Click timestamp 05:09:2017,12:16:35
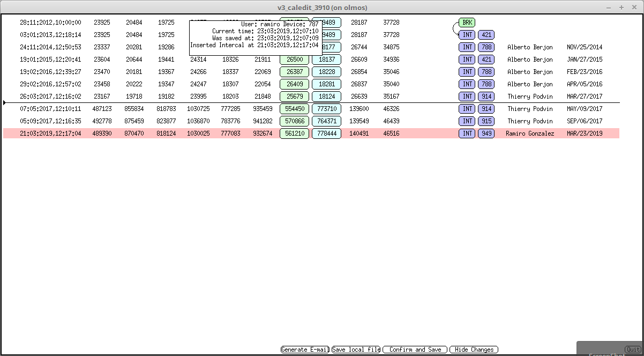This screenshot has width=644, height=356. (x=51, y=121)
